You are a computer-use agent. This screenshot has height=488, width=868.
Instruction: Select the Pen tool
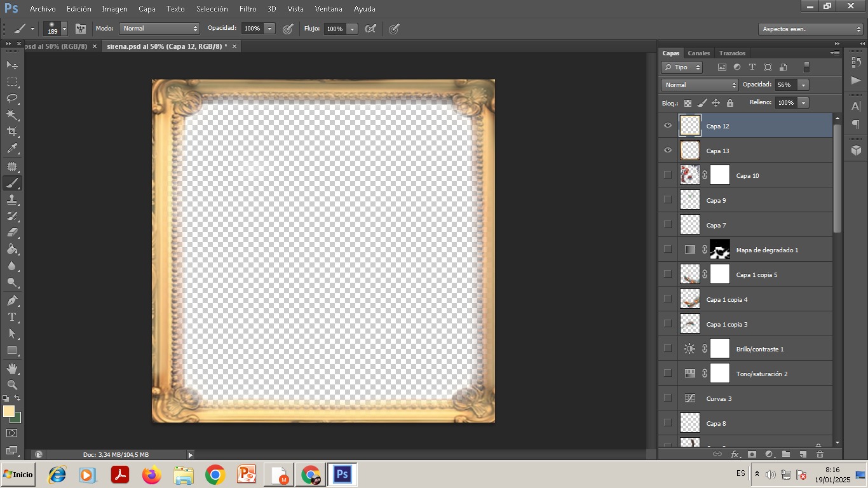pyautogui.click(x=12, y=300)
